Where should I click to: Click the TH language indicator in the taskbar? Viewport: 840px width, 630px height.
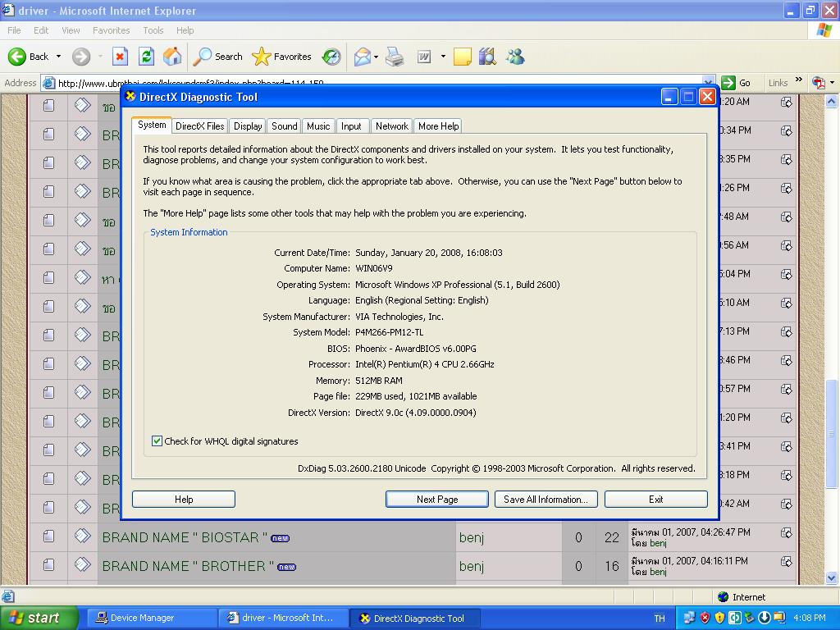tap(660, 619)
